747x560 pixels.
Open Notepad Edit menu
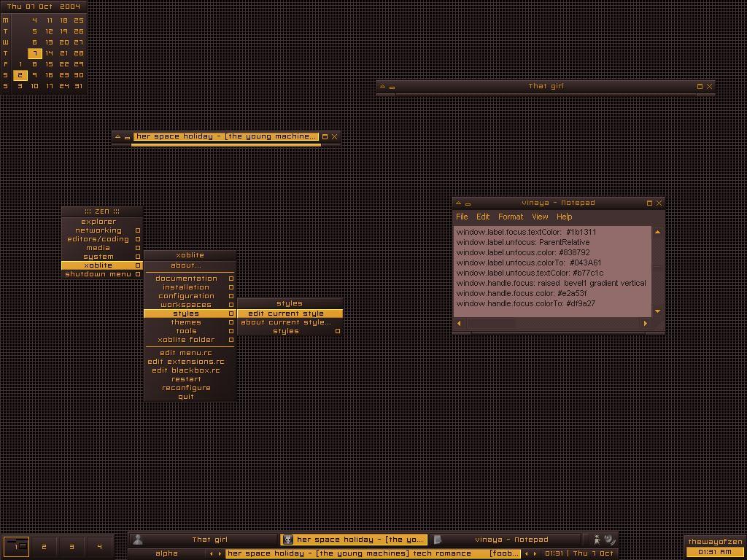[483, 217]
